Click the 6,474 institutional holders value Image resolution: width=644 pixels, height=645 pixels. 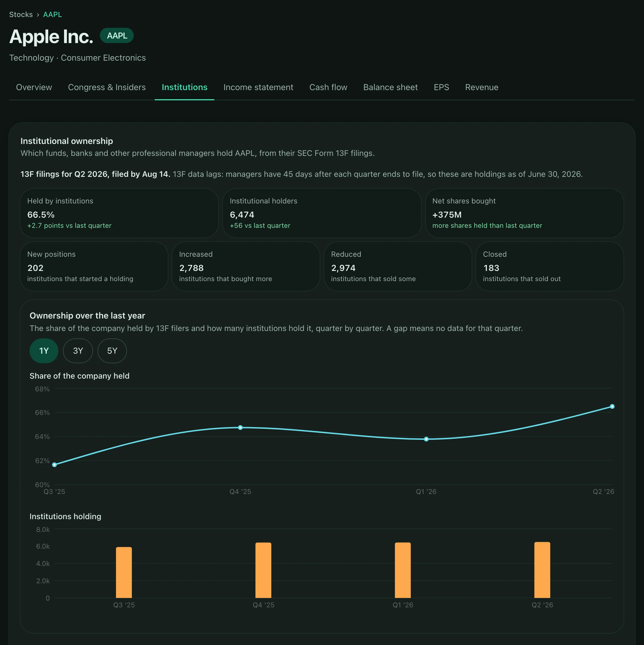242,215
